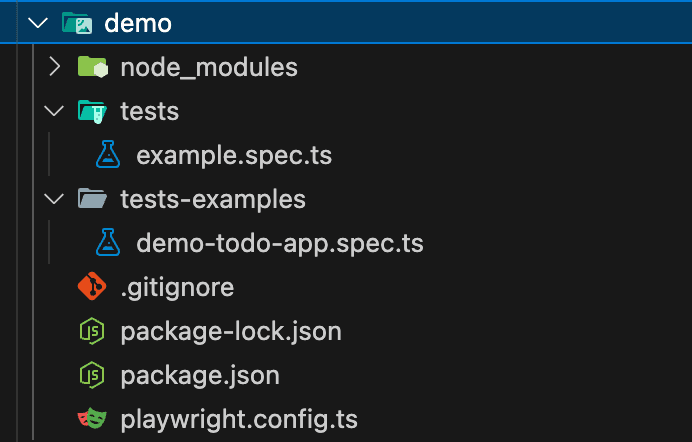Click the green node_modules folder icon
Image resolution: width=692 pixels, height=442 pixels.
click(x=92, y=67)
